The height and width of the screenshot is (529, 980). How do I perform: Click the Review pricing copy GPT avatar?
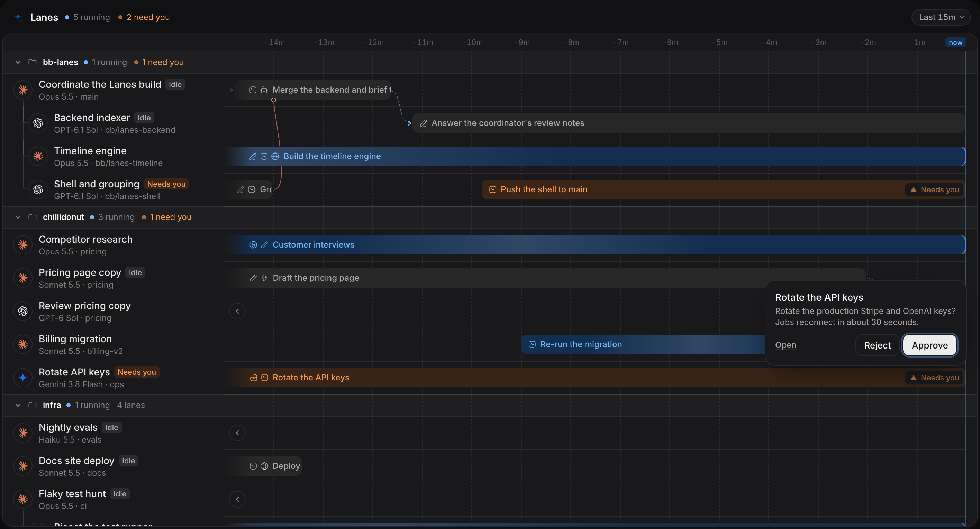[23, 311]
